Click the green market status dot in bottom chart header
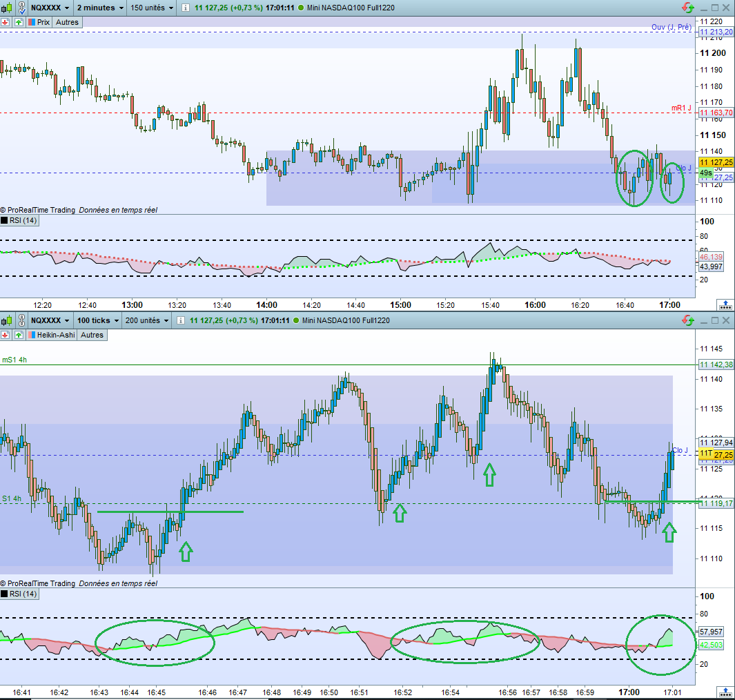 point(296,320)
